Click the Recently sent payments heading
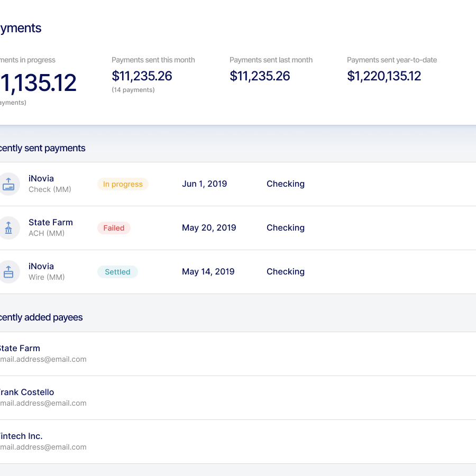The image size is (476, 476). click(42, 148)
